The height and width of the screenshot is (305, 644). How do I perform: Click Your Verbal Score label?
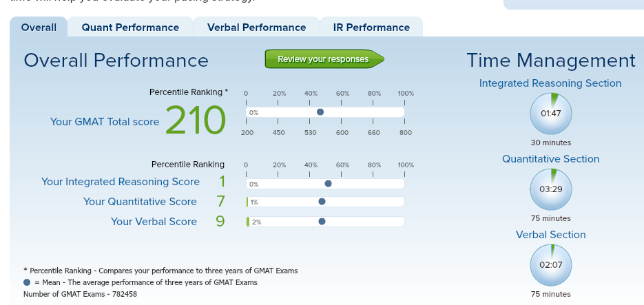pyautogui.click(x=154, y=222)
